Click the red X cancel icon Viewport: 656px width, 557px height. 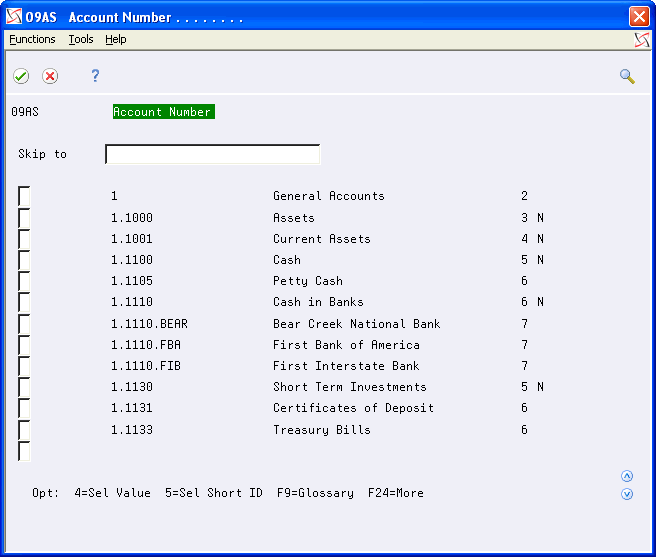[50, 76]
